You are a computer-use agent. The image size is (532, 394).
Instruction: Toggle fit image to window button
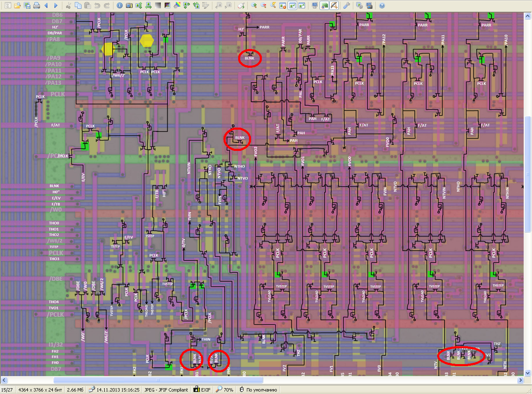[292, 6]
